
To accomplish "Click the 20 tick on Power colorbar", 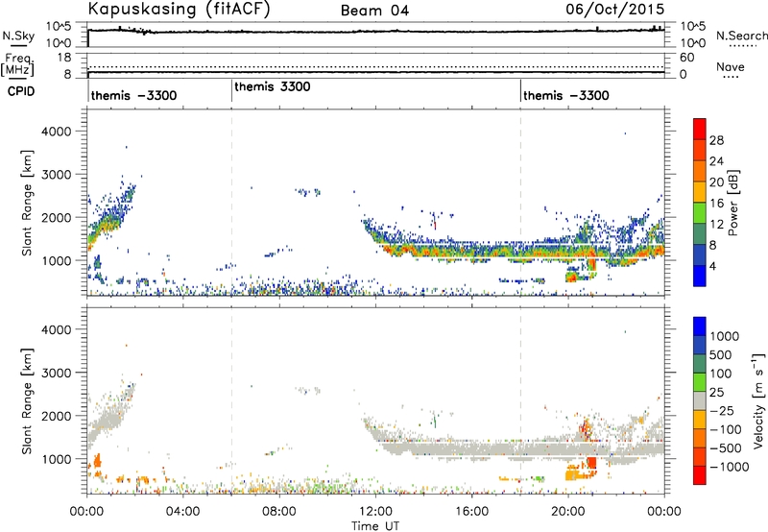I will pyautogui.click(x=716, y=182).
